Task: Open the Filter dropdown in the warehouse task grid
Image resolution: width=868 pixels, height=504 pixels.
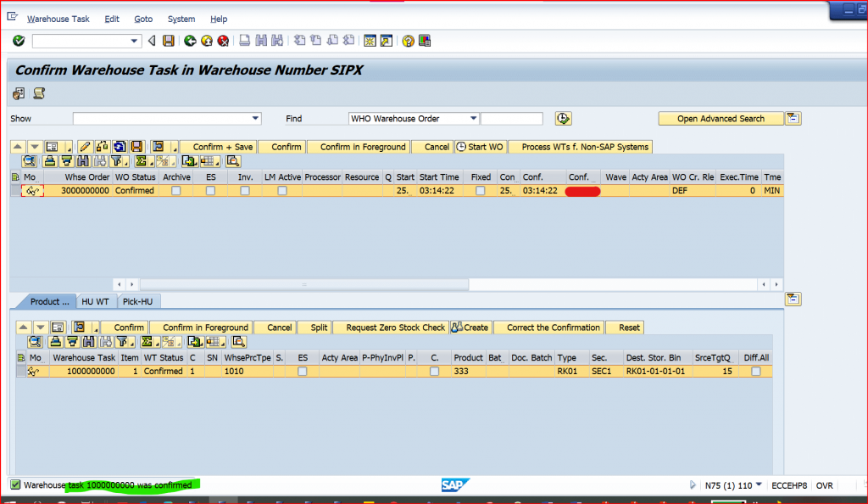Action: (131, 342)
